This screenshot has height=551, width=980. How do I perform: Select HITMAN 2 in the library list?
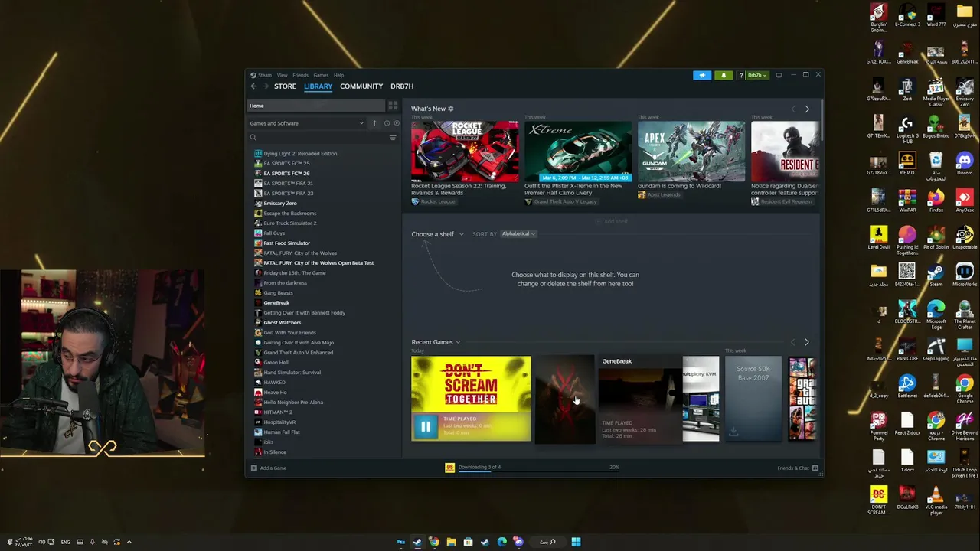277,412
